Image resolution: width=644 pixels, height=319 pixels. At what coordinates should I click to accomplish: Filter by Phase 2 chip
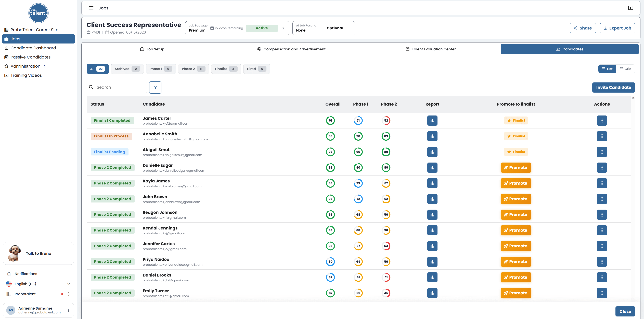[194, 69]
